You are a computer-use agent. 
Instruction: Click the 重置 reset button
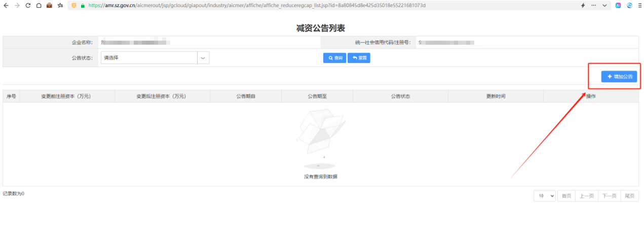click(x=359, y=58)
